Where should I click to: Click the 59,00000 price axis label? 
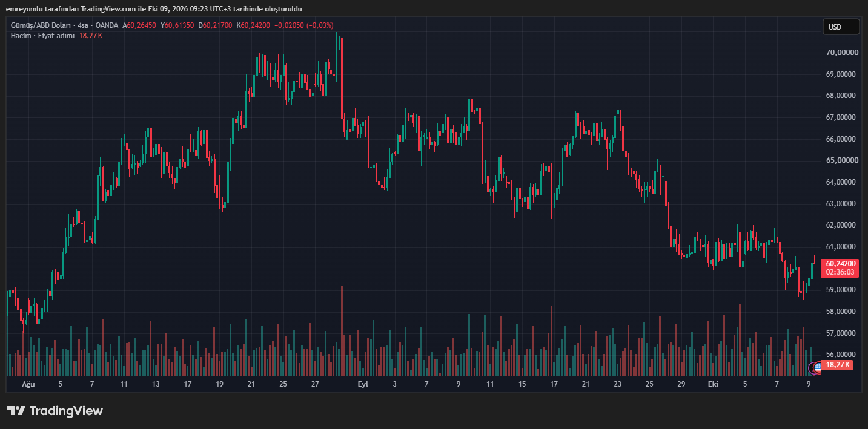point(843,290)
